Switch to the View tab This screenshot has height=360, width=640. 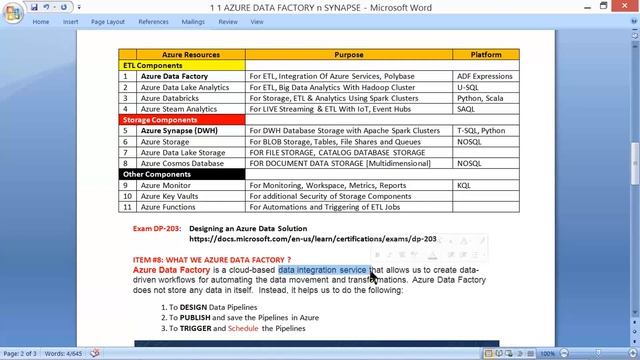[257, 22]
